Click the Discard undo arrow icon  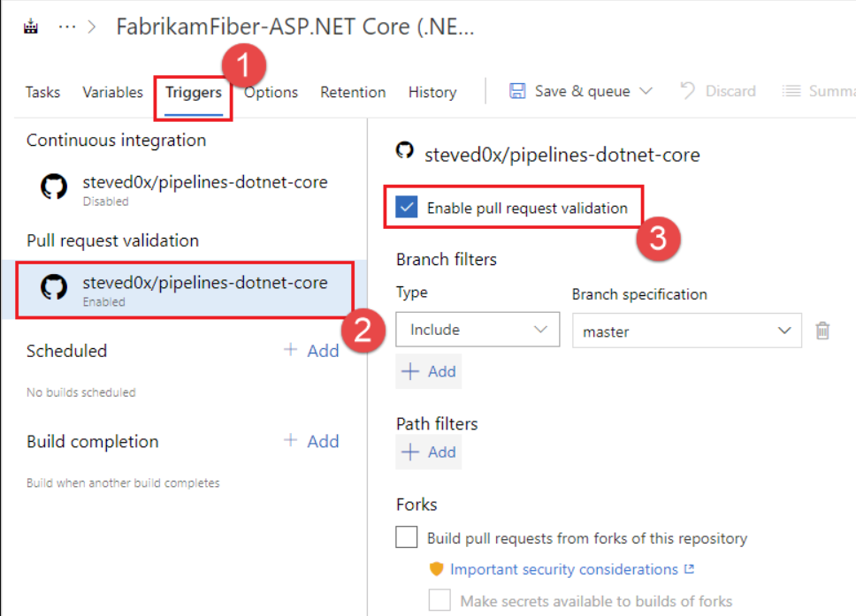pos(687,90)
